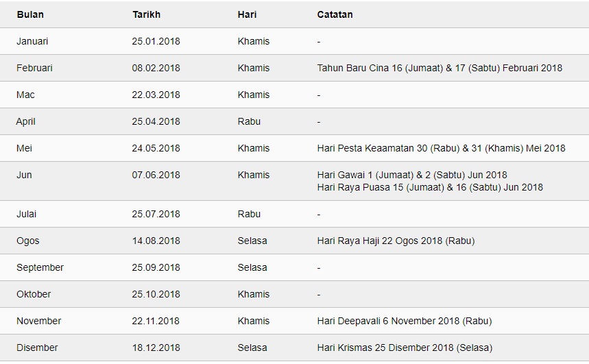Click the Hari Deepavali note
This screenshot has height=364, width=589.
point(405,321)
